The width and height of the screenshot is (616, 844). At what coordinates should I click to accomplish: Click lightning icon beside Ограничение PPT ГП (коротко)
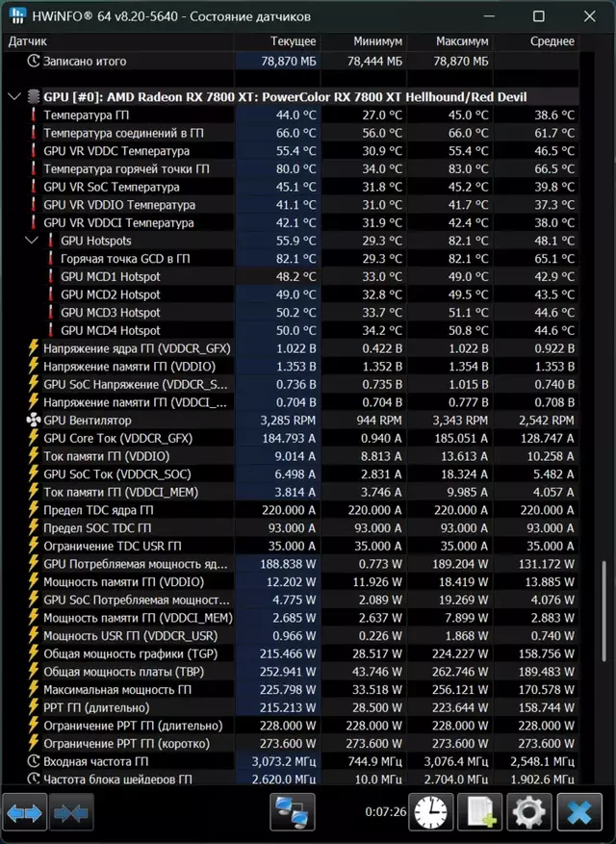point(34,743)
